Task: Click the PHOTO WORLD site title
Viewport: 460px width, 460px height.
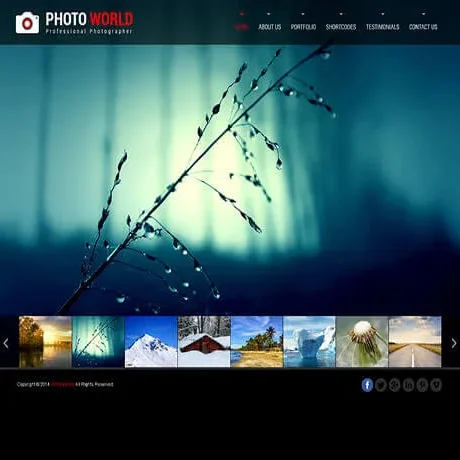Action: [x=89, y=19]
